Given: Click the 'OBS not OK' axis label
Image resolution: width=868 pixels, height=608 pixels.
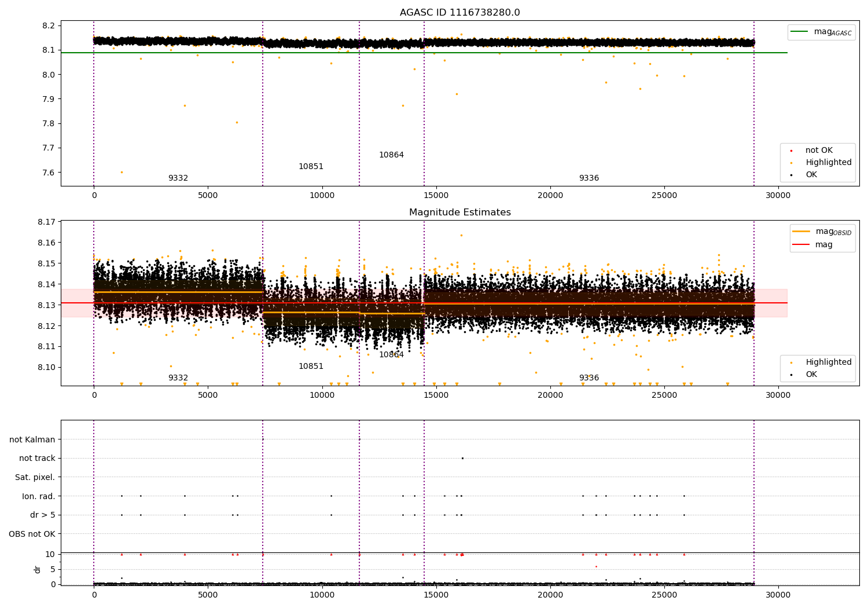Looking at the screenshot, I should coord(32,534).
